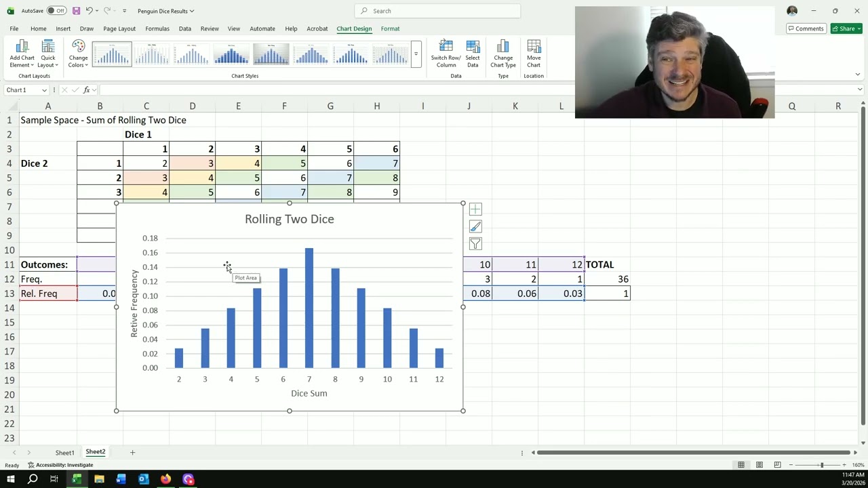868x488 pixels.
Task: Open Outlook from the taskbar
Action: 144,479
